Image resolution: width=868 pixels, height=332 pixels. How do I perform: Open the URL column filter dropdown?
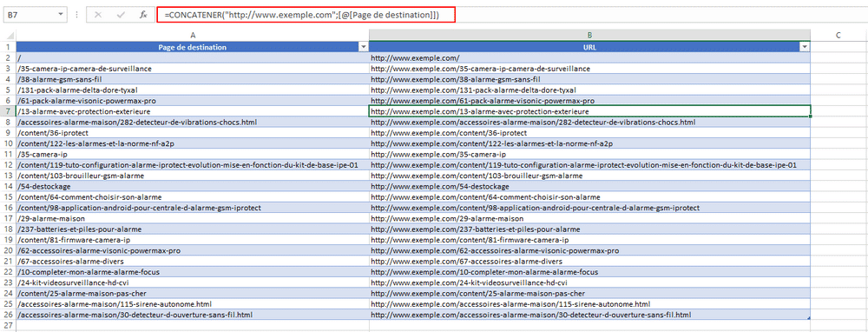[806, 48]
